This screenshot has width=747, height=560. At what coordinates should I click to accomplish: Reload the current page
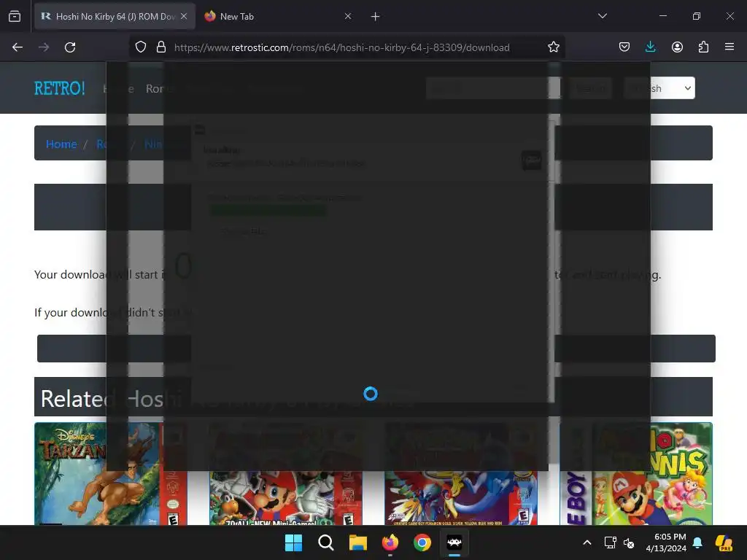pyautogui.click(x=70, y=47)
